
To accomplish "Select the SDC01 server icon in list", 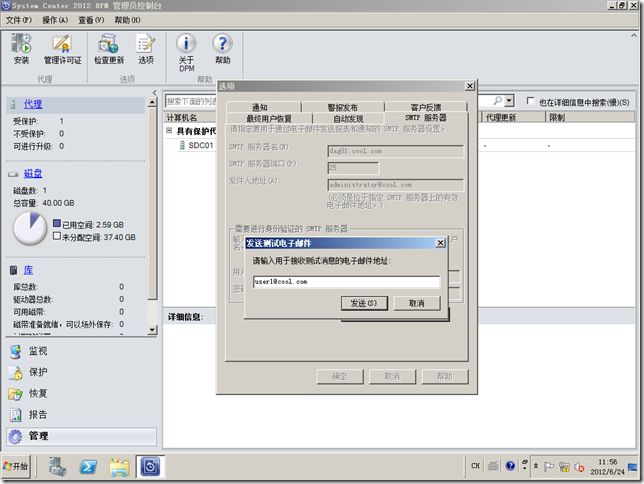I will [182, 145].
